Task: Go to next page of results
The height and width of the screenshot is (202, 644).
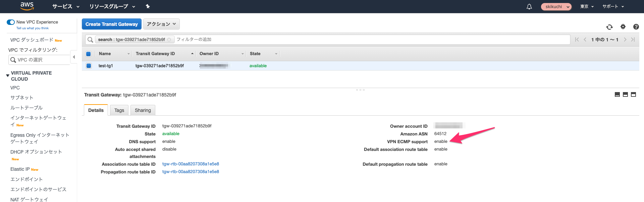Action: click(x=625, y=40)
